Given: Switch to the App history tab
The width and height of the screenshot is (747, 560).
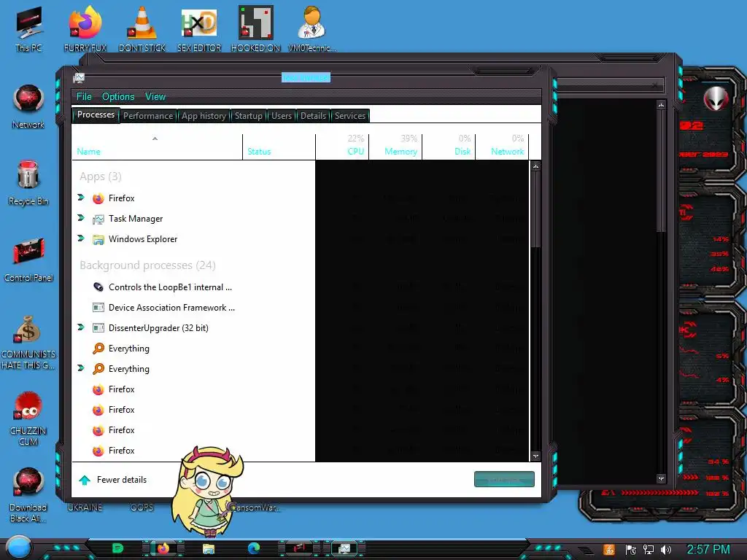Looking at the screenshot, I should [204, 116].
